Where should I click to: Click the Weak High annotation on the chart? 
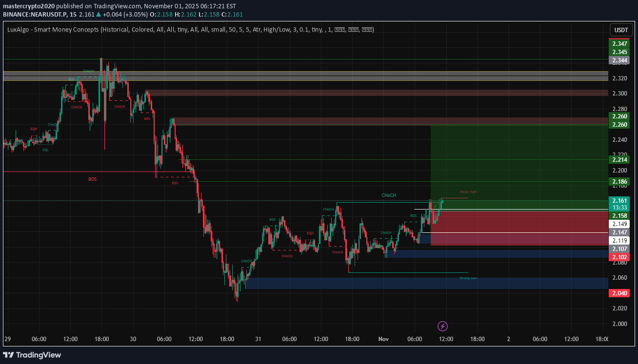tap(467, 192)
